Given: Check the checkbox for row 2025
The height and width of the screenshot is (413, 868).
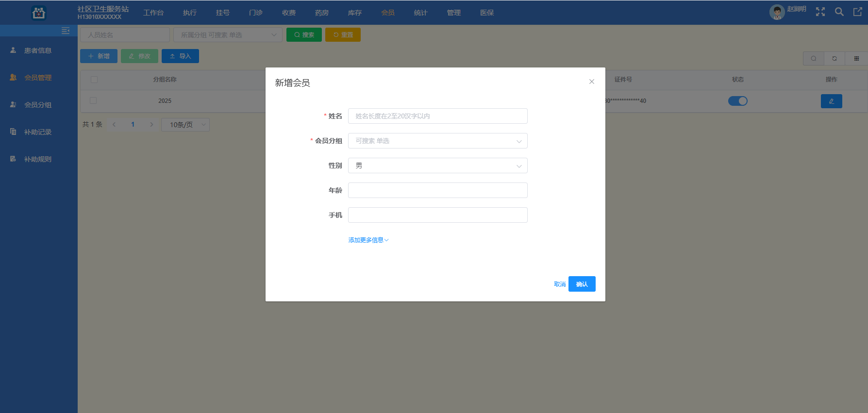Looking at the screenshot, I should point(93,100).
